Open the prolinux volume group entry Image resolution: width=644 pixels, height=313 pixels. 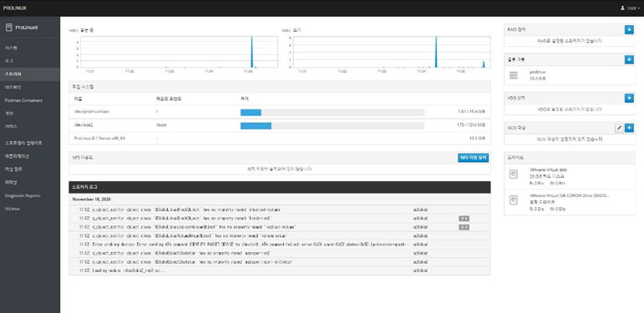coord(570,75)
